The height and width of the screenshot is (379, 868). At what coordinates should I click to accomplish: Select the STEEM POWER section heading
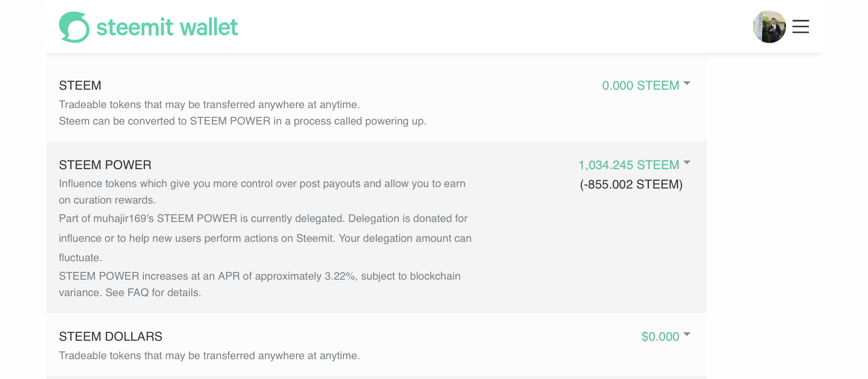click(105, 165)
